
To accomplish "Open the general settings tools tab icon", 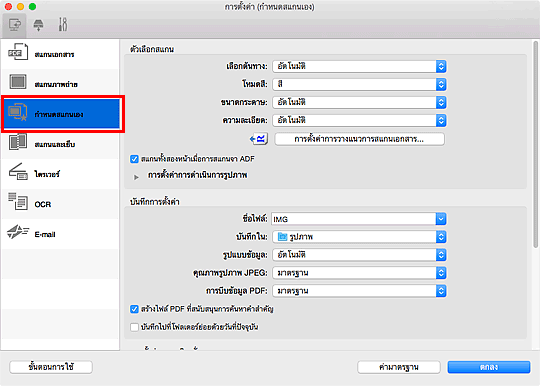I will point(63,24).
